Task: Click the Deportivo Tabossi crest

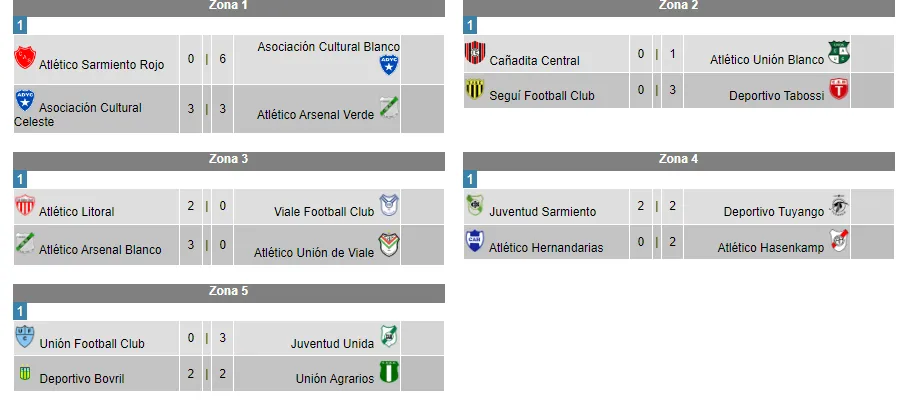Action: [x=838, y=90]
